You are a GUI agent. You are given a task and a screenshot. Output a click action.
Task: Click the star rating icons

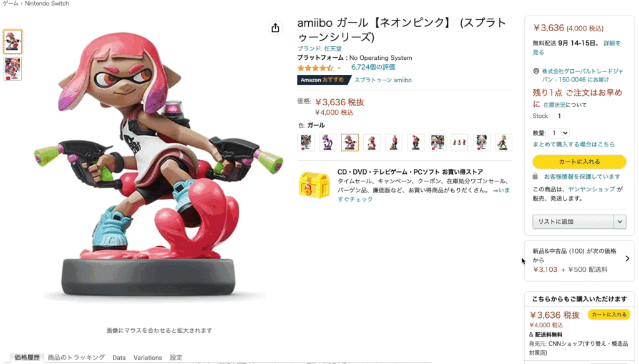[315, 67]
